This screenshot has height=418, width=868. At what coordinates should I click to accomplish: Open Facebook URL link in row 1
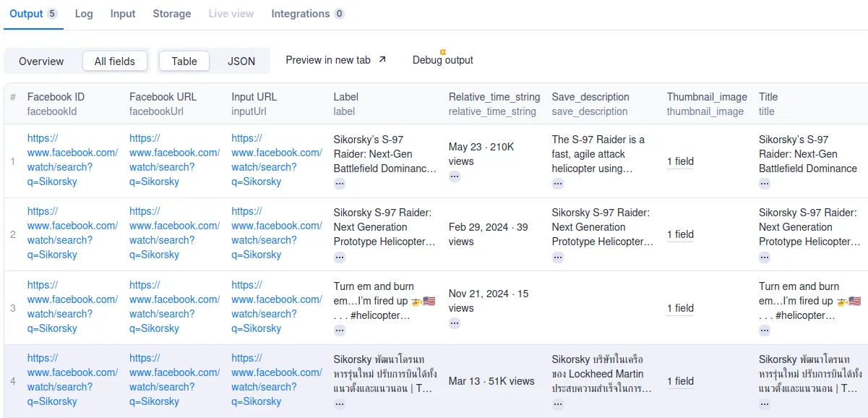174,160
